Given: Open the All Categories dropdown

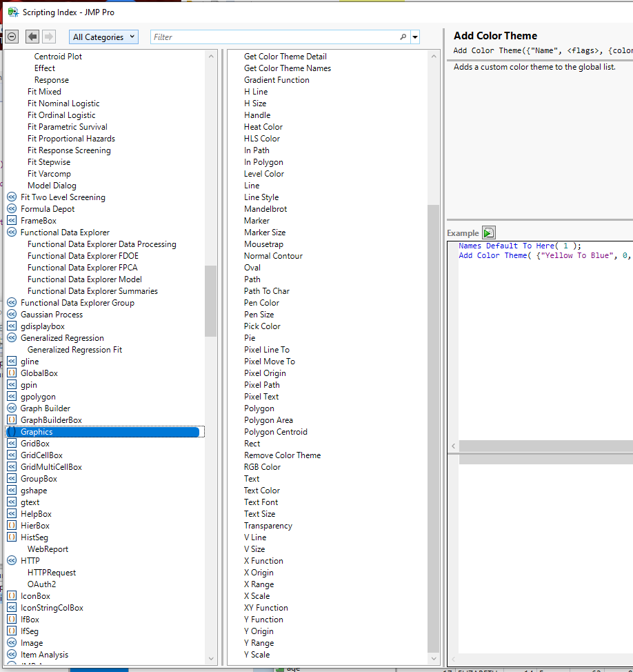Looking at the screenshot, I should (103, 37).
